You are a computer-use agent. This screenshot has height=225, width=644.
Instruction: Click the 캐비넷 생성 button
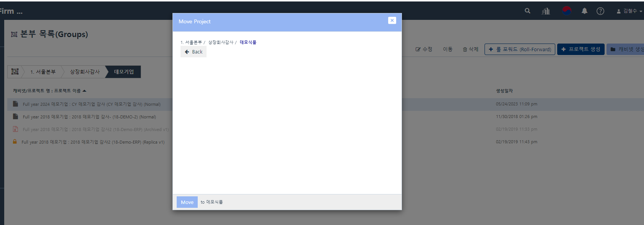pyautogui.click(x=626, y=49)
